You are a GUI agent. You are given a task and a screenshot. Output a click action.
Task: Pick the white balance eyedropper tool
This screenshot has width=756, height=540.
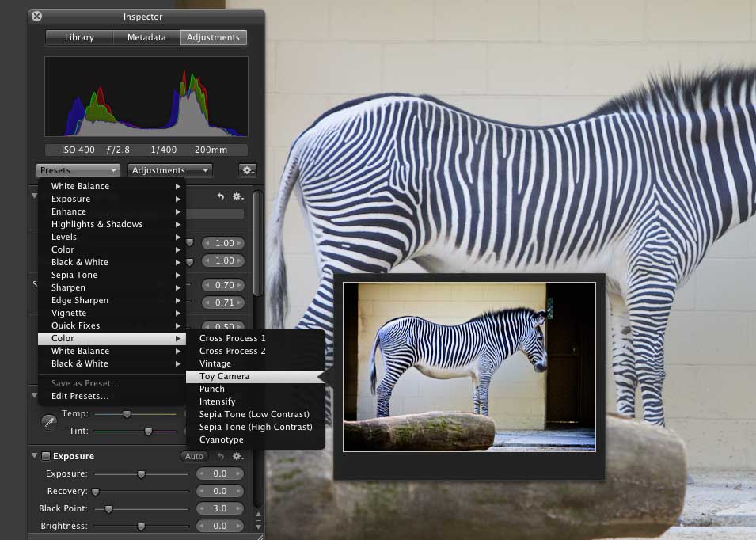click(49, 422)
